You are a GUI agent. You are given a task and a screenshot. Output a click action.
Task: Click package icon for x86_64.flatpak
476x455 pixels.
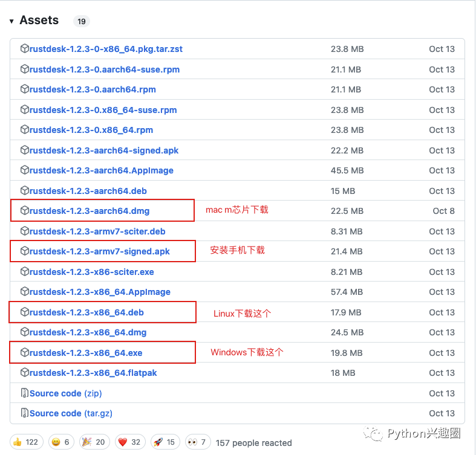pyautogui.click(x=25, y=372)
